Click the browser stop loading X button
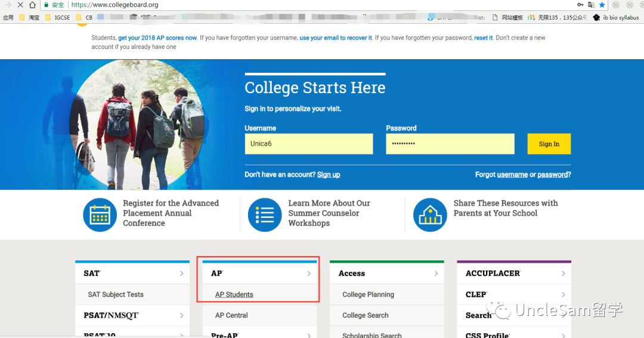This screenshot has width=644, height=338. click(x=20, y=5)
